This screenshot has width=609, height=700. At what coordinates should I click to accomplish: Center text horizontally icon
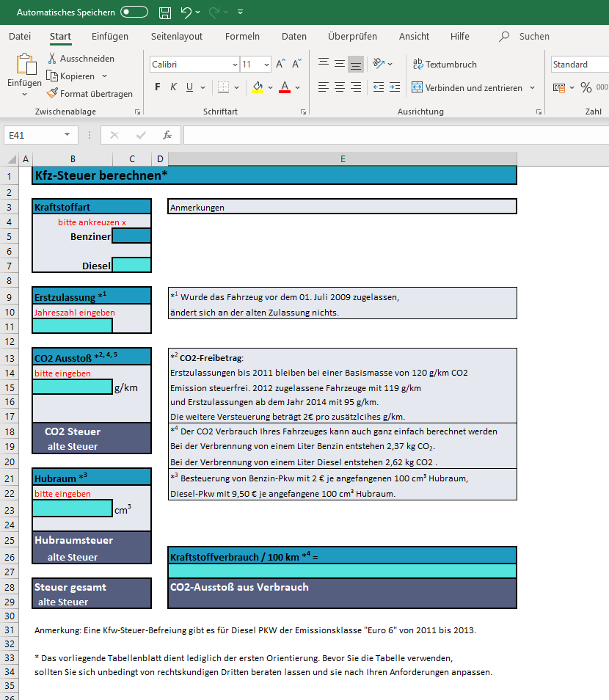[340, 87]
